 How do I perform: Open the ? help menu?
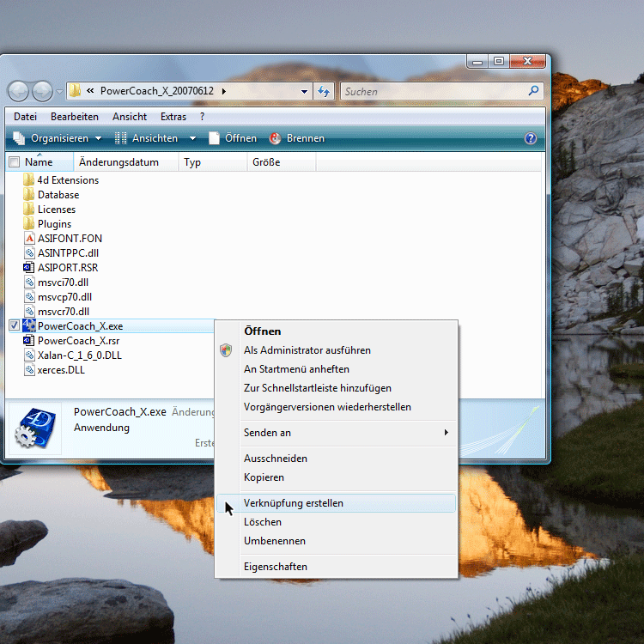click(202, 117)
